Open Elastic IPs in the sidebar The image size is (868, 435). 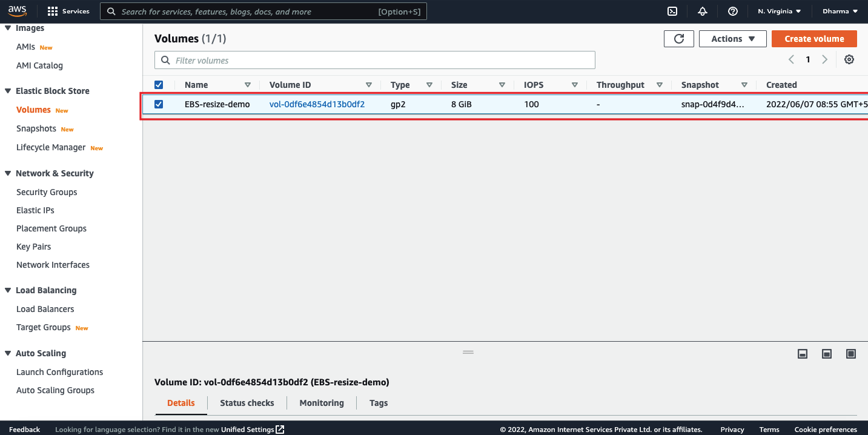pyautogui.click(x=35, y=210)
